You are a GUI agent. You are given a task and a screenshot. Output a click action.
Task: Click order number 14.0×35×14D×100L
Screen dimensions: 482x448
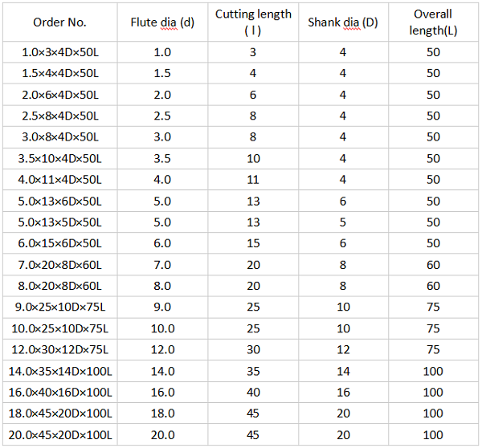pyautogui.click(x=60, y=372)
